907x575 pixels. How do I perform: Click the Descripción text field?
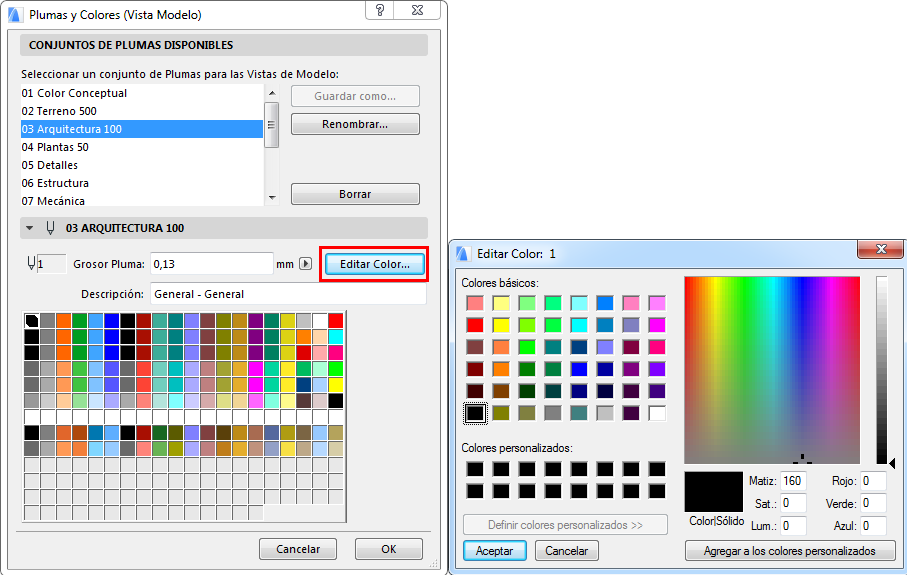click(288, 294)
